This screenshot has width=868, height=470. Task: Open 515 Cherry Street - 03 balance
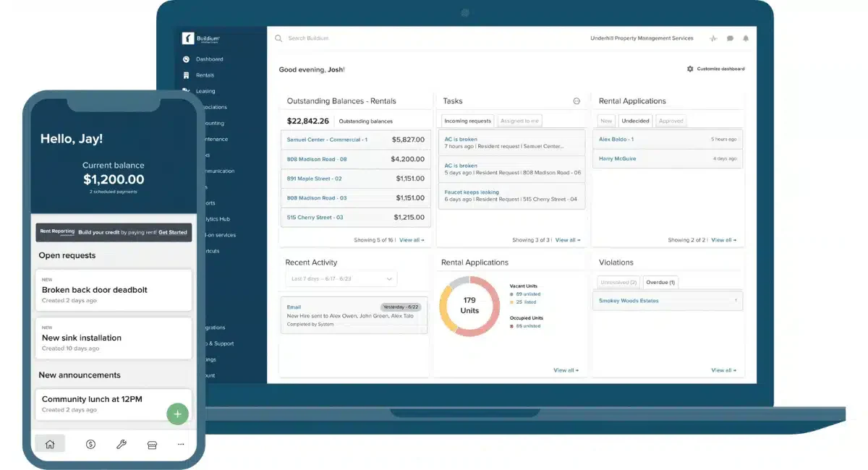tap(356, 218)
